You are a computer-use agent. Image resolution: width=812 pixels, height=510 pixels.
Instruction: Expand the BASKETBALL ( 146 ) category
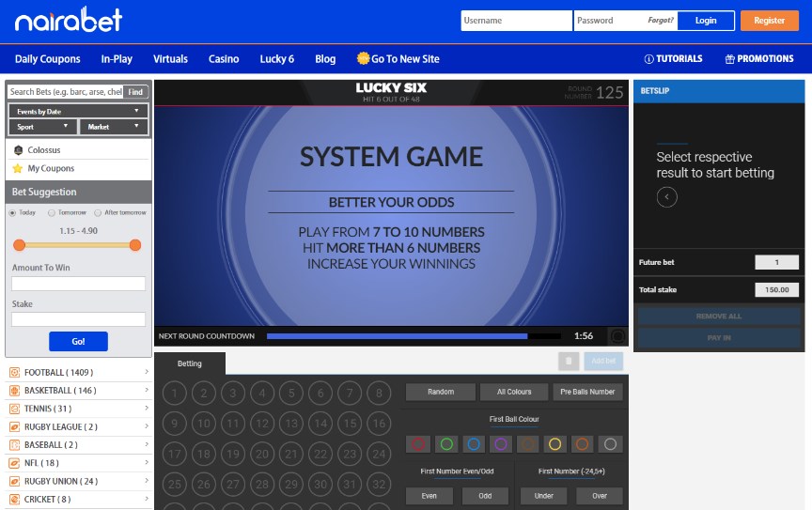[x=79, y=391]
